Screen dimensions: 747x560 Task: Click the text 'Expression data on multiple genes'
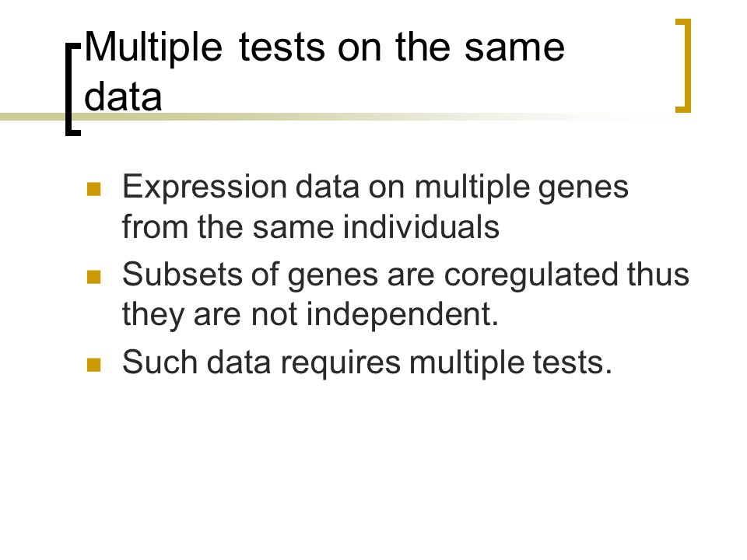[x=375, y=187]
